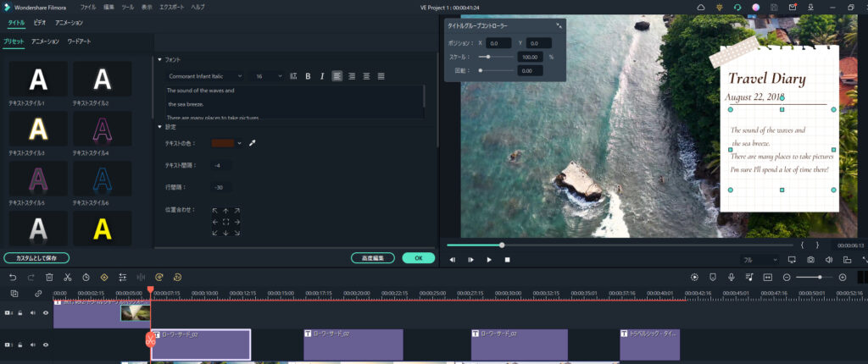This screenshot has height=364, width=868.
Task: Open Cormorant Infant Italic font dropdown
Action: pos(205,76)
